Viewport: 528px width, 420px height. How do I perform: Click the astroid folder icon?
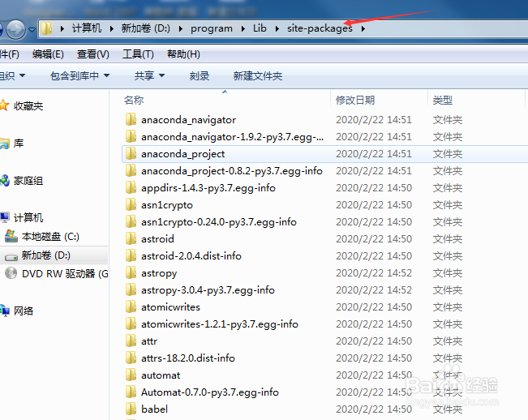click(x=131, y=238)
